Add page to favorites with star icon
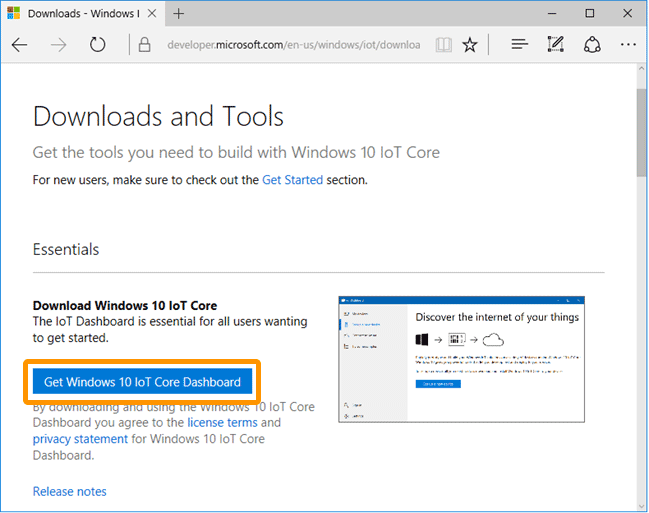649x513 pixels. 470,44
